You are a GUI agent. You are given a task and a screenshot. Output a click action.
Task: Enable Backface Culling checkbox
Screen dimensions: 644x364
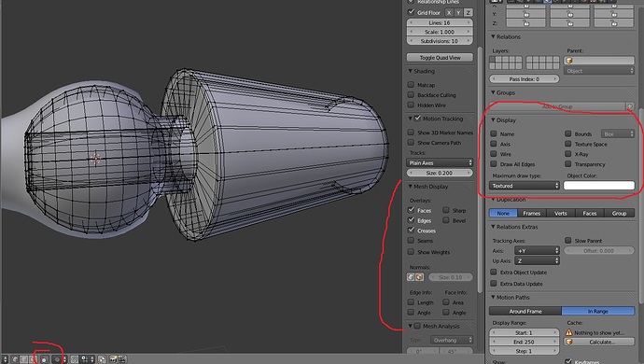(x=411, y=95)
